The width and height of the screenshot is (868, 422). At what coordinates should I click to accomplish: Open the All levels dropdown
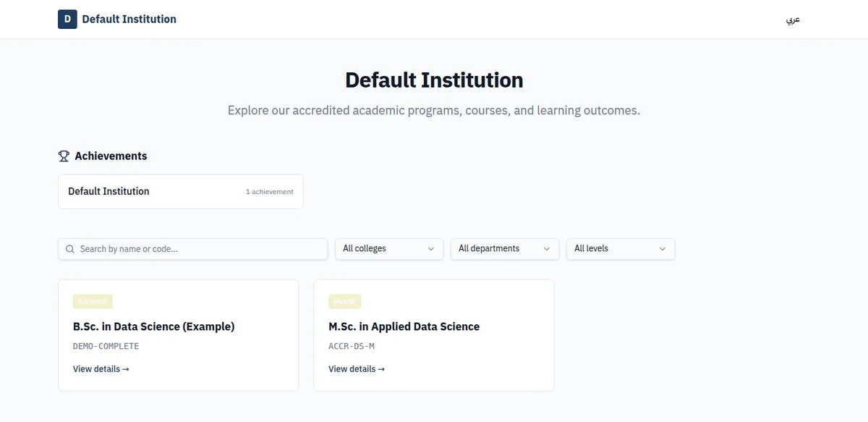[x=621, y=249]
